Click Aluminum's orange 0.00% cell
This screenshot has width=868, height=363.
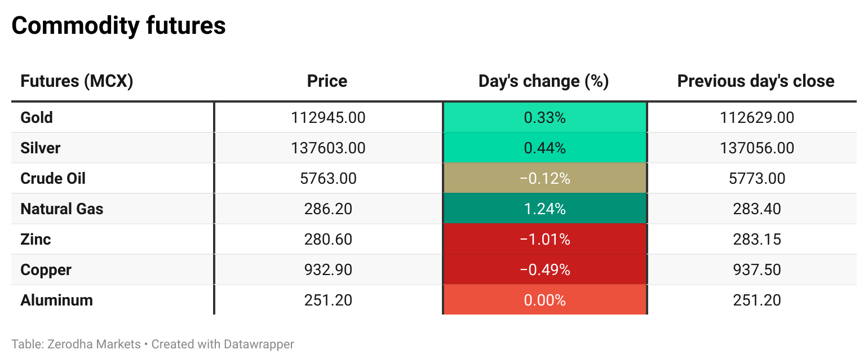[x=544, y=300]
